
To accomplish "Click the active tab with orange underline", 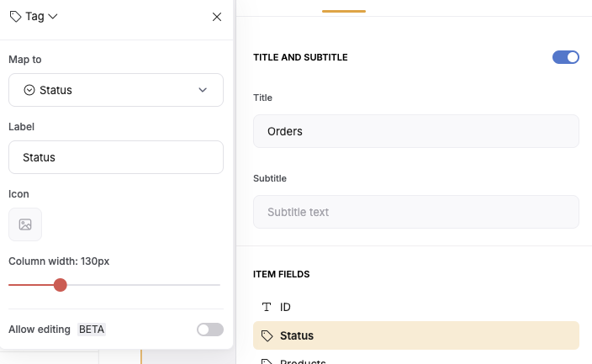I will click(x=344, y=8).
